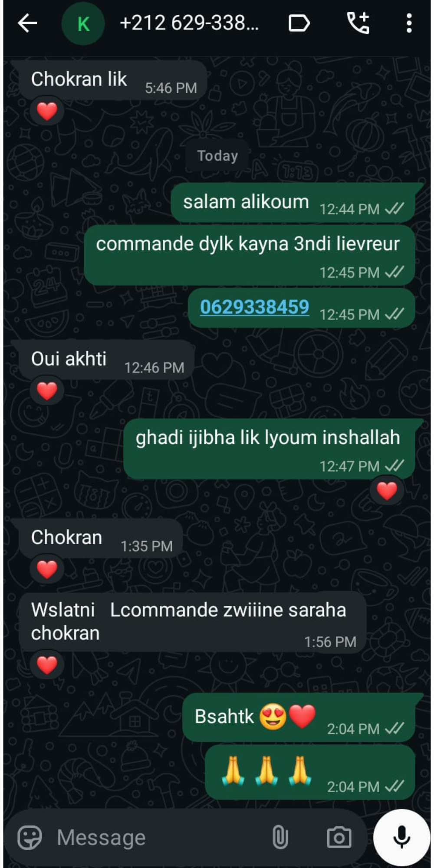Tap heart reaction on ghadi ijibha message

(387, 491)
